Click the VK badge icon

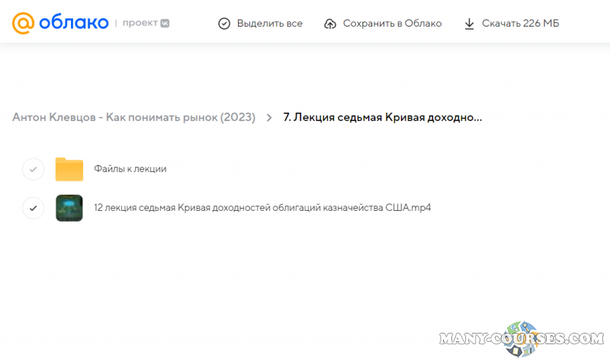coord(164,24)
